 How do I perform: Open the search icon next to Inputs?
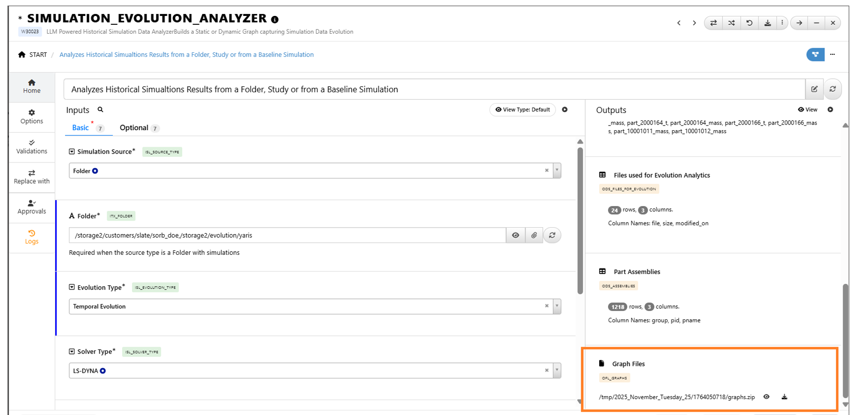coord(100,110)
